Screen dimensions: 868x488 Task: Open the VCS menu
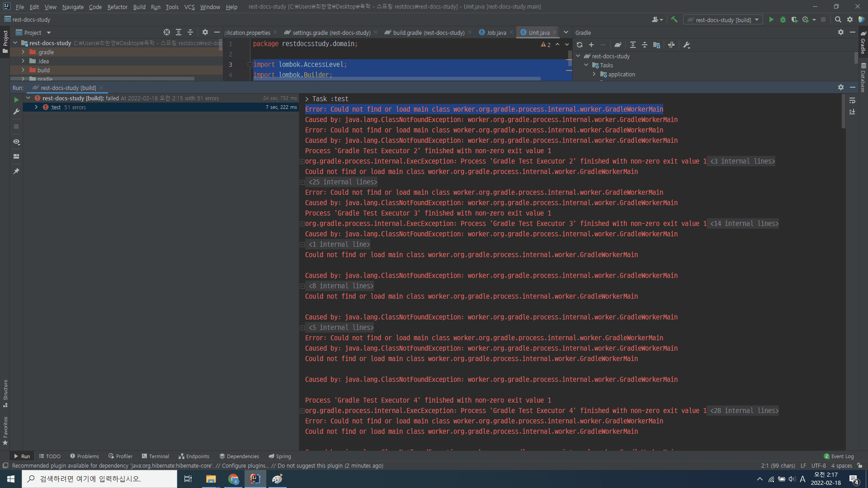189,7
